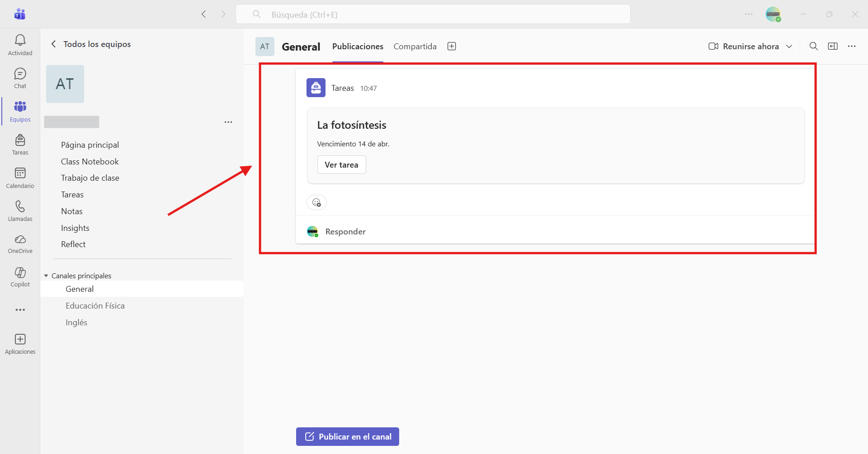Click the AT channel avatar in the header

pyautogui.click(x=265, y=46)
